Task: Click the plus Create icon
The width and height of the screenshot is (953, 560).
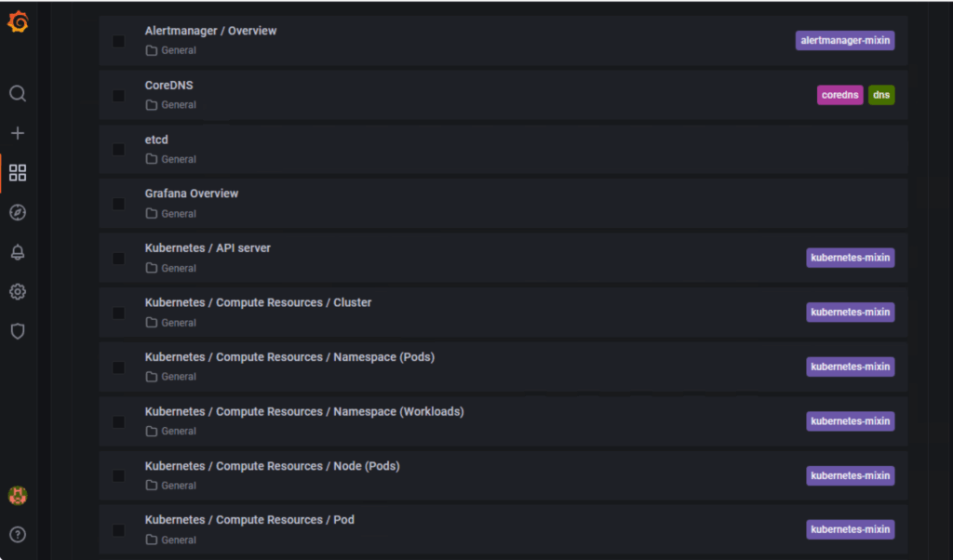Action: click(18, 133)
